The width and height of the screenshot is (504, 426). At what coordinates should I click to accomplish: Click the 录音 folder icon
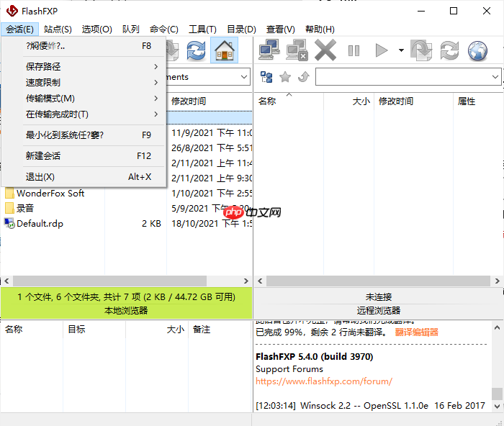9,208
